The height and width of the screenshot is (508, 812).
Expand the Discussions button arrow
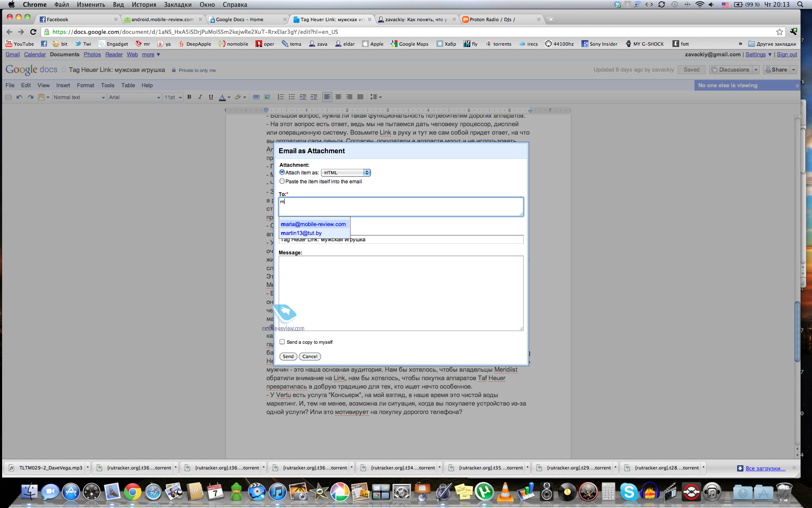(756, 70)
